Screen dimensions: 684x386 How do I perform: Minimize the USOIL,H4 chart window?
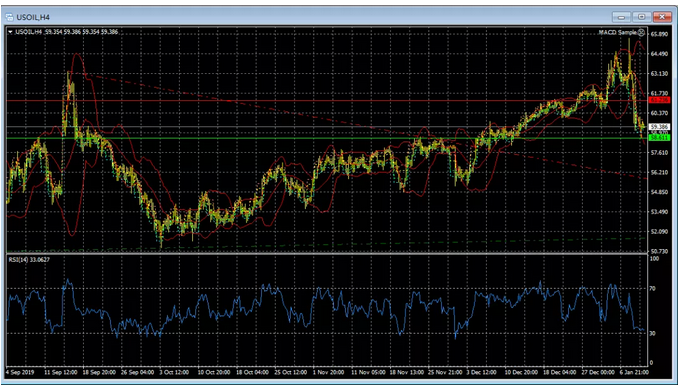[x=621, y=17]
